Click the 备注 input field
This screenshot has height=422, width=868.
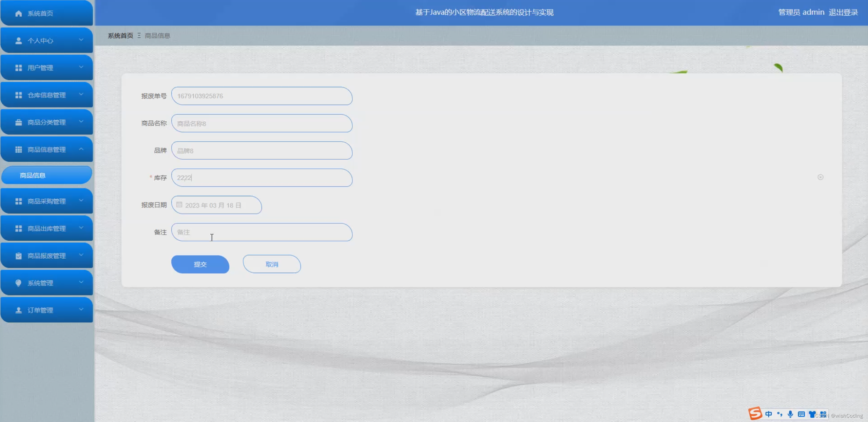262,232
